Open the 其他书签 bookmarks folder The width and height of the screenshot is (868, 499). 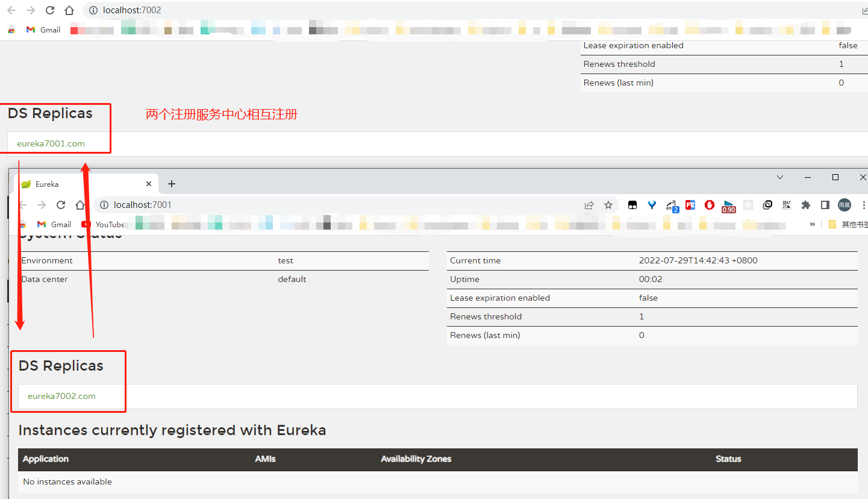(x=848, y=224)
